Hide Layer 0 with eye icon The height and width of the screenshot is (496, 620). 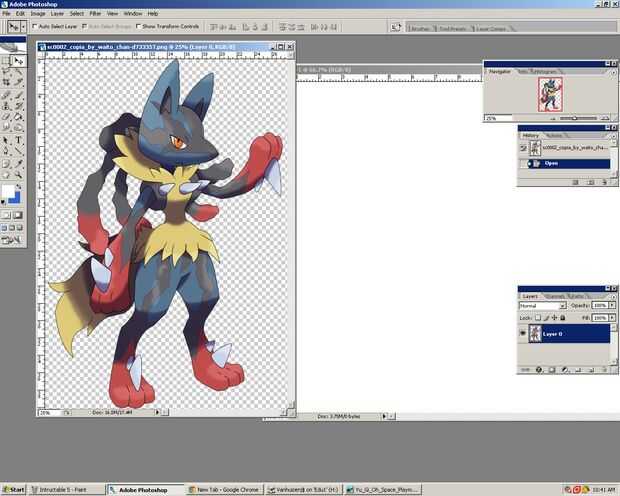522,334
